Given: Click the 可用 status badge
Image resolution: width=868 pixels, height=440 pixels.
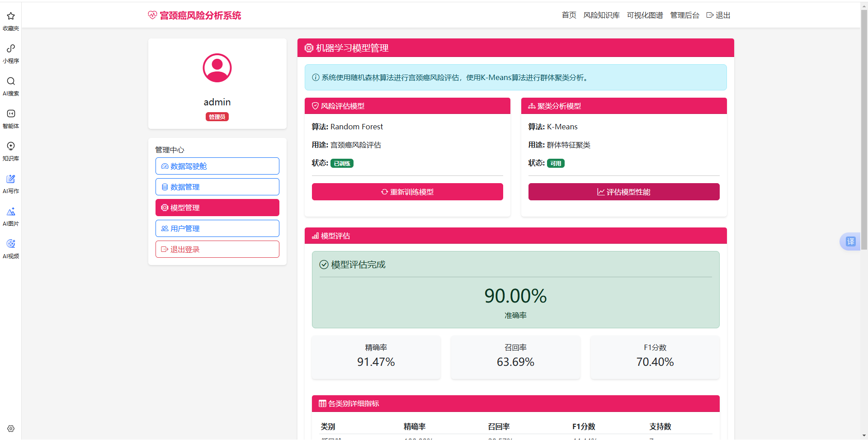Looking at the screenshot, I should point(556,163).
